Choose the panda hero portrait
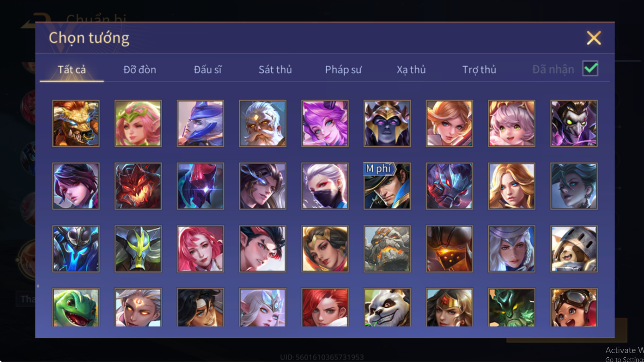Viewport: 644px width, 362px height. coord(387,307)
